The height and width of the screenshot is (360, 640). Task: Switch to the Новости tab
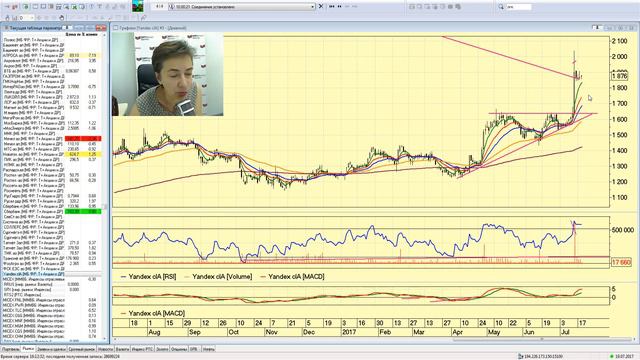click(x=106, y=349)
